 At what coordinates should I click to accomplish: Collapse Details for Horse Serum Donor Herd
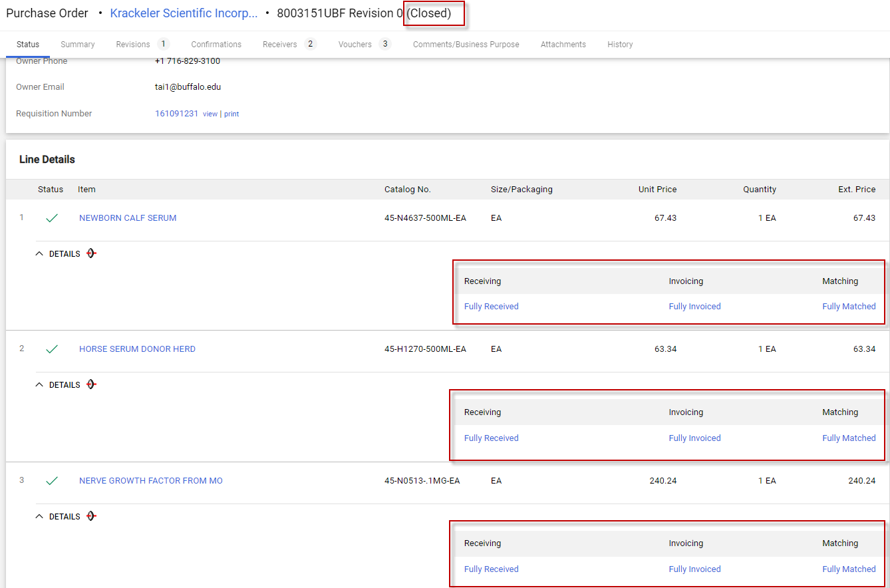coord(58,385)
